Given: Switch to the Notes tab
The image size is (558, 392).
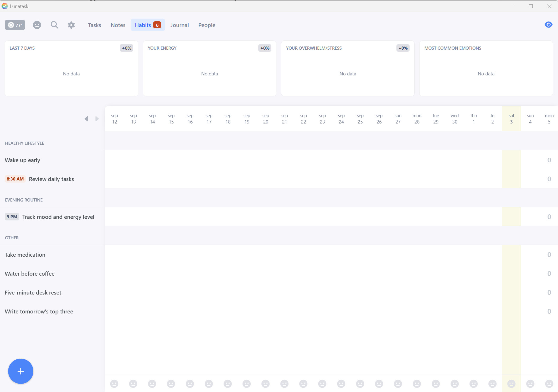Looking at the screenshot, I should click(118, 25).
